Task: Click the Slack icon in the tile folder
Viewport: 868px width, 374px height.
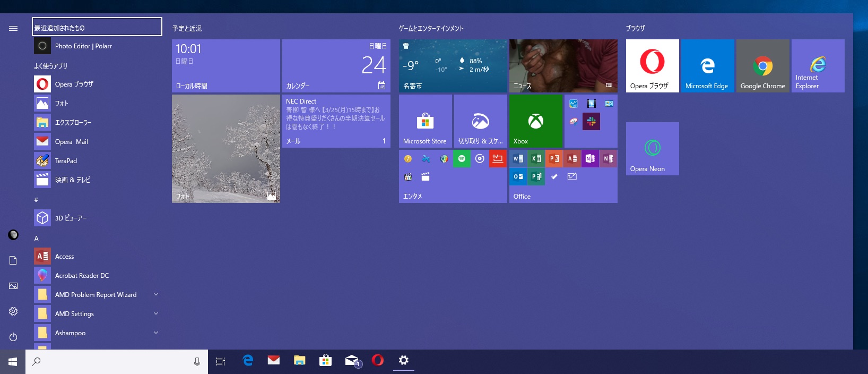Action: (591, 121)
